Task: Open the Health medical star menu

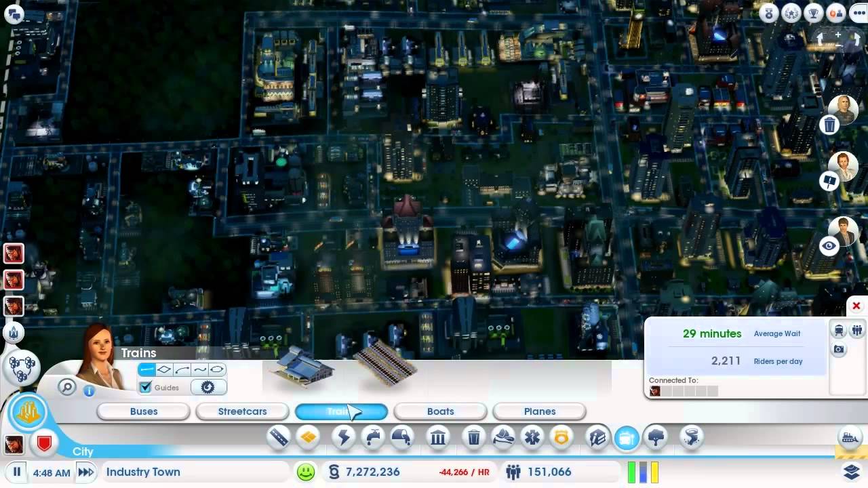Action: pos(532,438)
